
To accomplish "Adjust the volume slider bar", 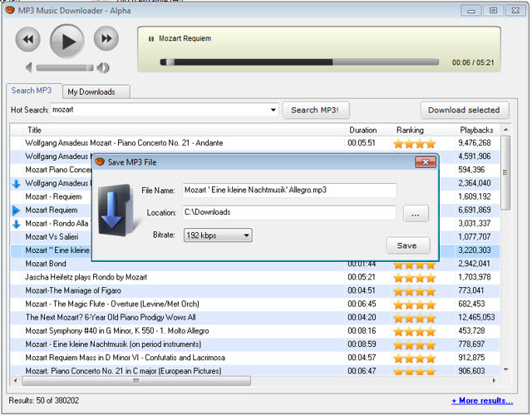I will (x=65, y=68).
